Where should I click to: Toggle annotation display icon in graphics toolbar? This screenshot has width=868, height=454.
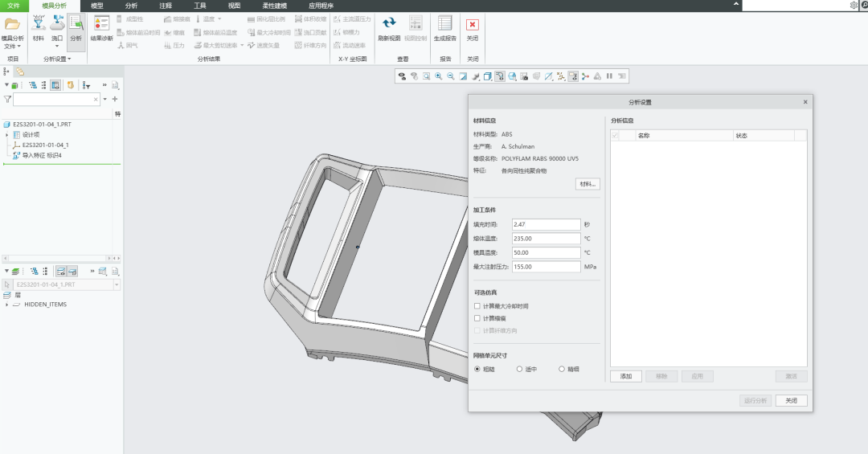pyautogui.click(x=573, y=76)
